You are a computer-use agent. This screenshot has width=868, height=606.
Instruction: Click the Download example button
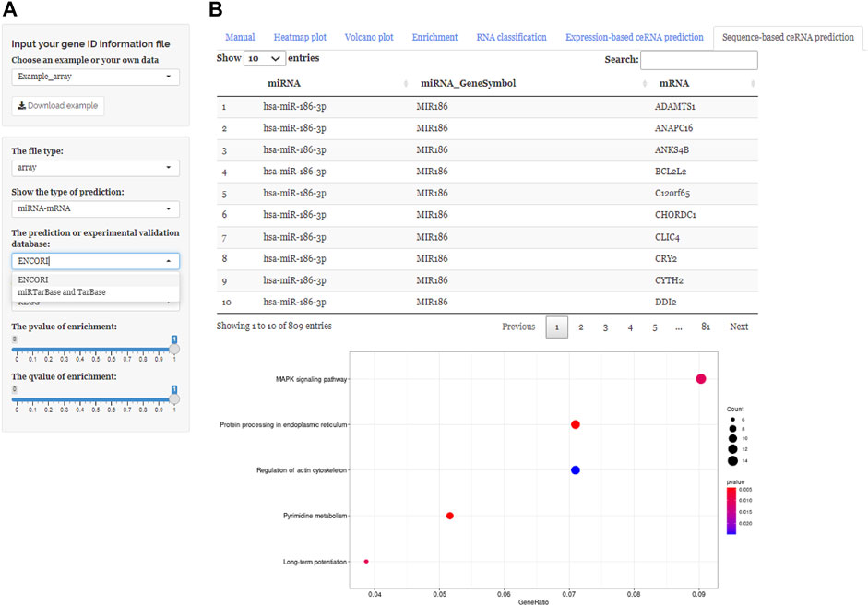[58, 106]
